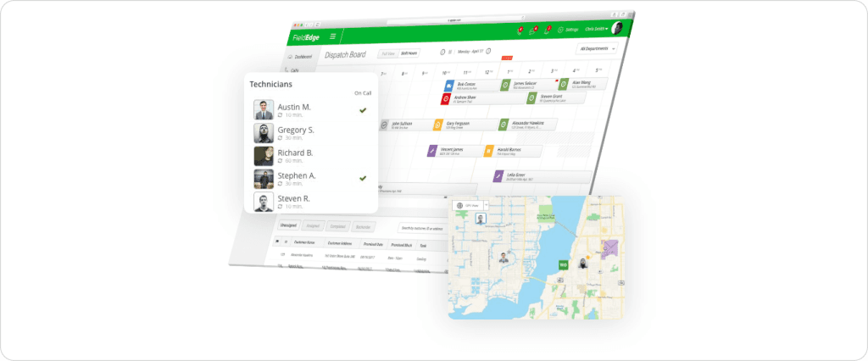Open the bell alerts notification icon
The image size is (868, 361).
[x=547, y=30]
